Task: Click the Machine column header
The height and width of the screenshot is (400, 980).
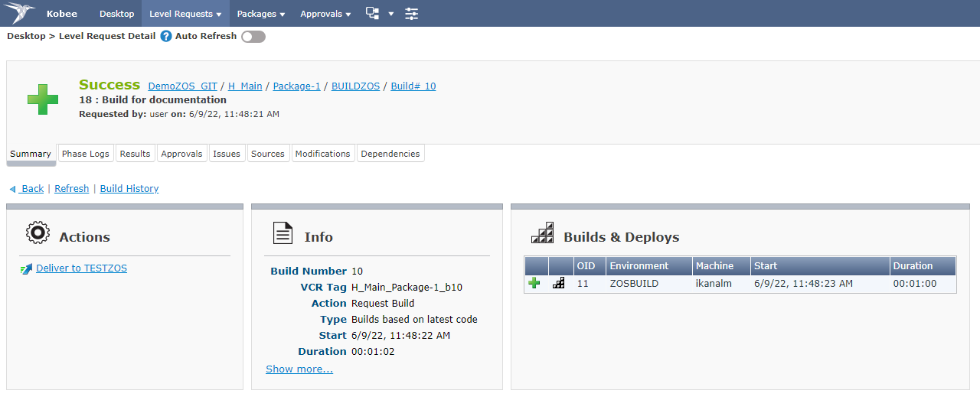Action: (721, 266)
